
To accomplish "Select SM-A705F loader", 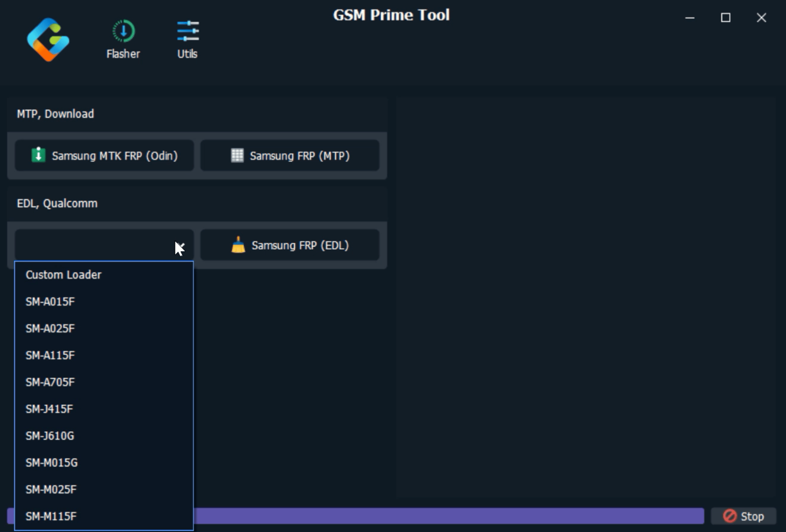I will pyautogui.click(x=104, y=382).
